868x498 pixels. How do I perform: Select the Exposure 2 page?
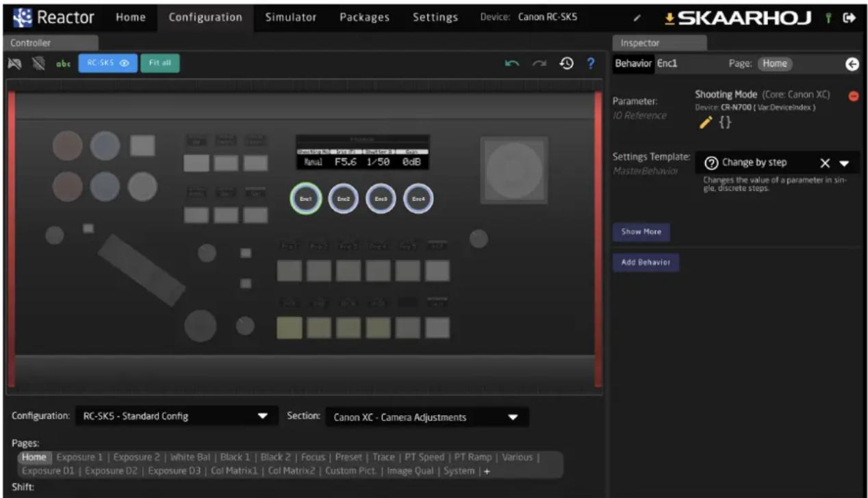pyautogui.click(x=137, y=457)
